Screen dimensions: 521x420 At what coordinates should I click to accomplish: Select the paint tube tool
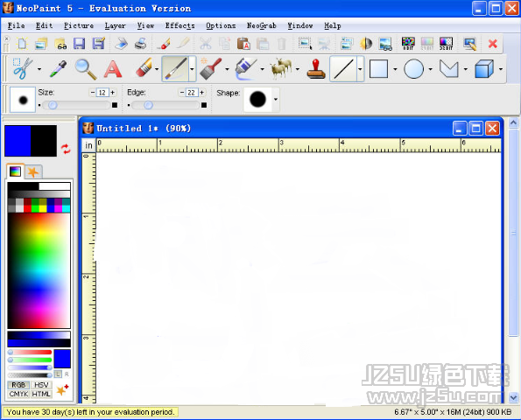[246, 69]
